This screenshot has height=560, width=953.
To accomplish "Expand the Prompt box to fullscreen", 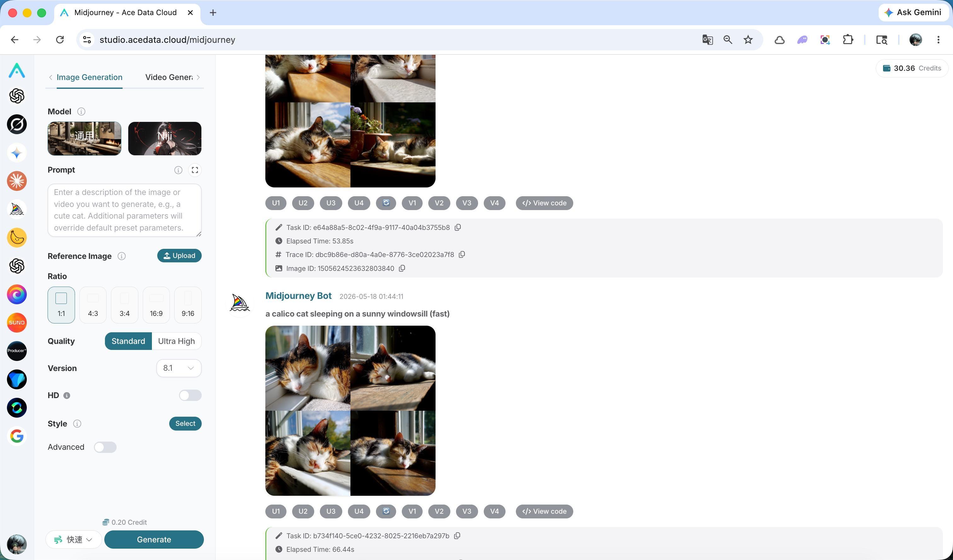I will (195, 170).
